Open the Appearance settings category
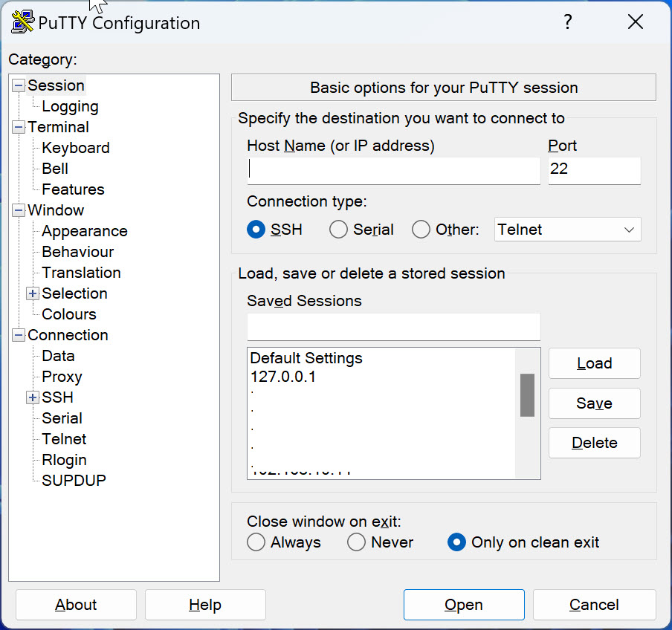672x630 pixels. [85, 231]
